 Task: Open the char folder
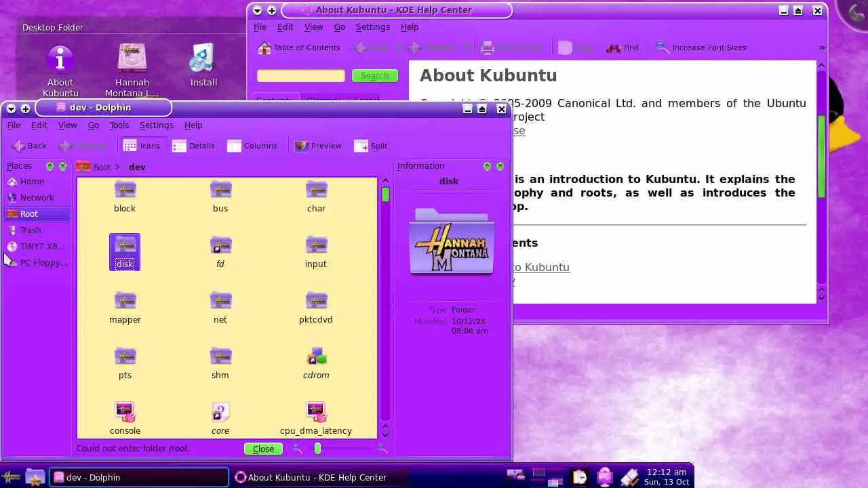(316, 197)
